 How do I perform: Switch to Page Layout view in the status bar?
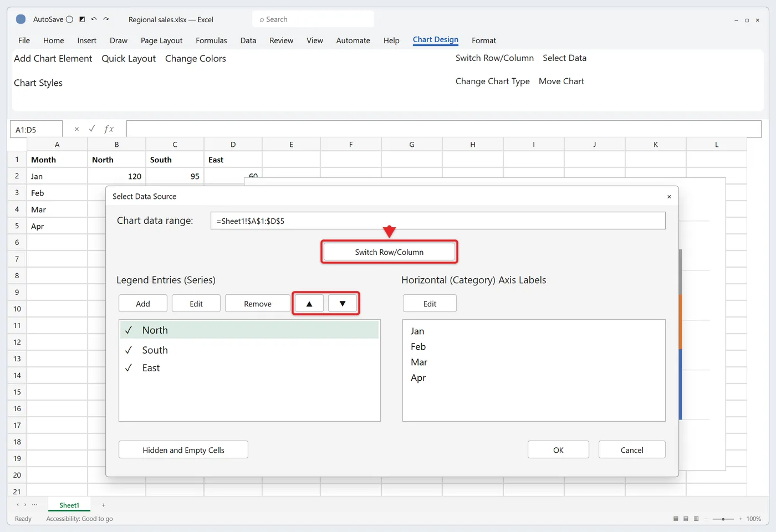pyautogui.click(x=686, y=519)
